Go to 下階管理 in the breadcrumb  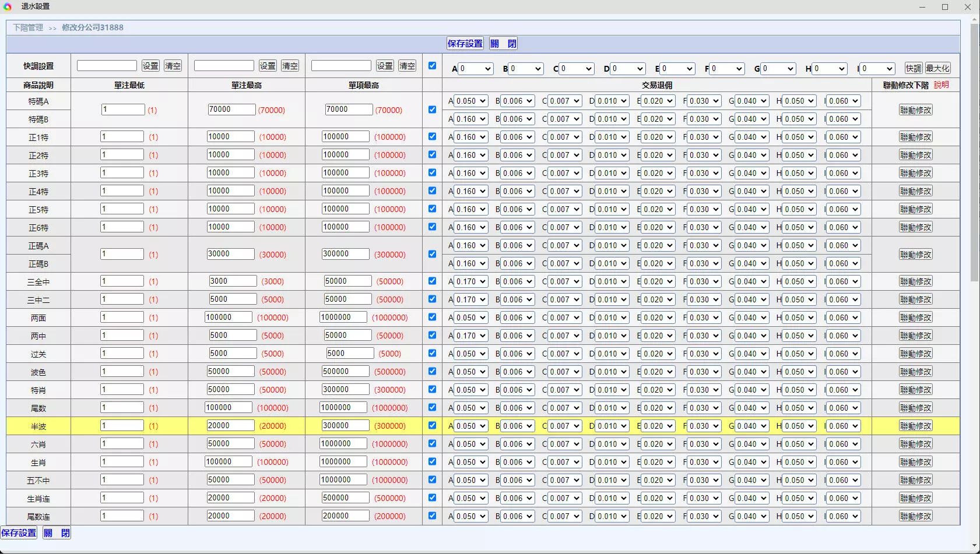[28, 27]
